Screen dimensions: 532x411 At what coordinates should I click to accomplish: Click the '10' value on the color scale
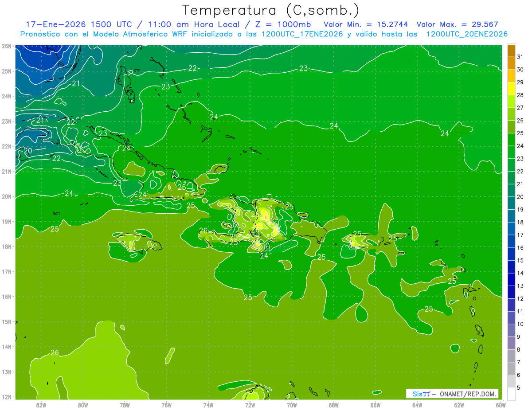(520, 324)
